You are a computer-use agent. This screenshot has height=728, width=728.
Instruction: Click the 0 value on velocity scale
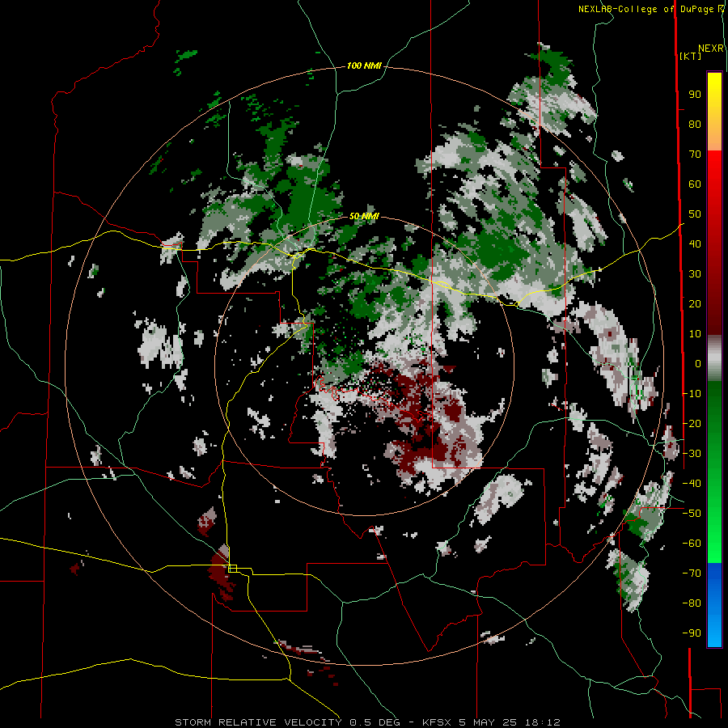coord(698,363)
